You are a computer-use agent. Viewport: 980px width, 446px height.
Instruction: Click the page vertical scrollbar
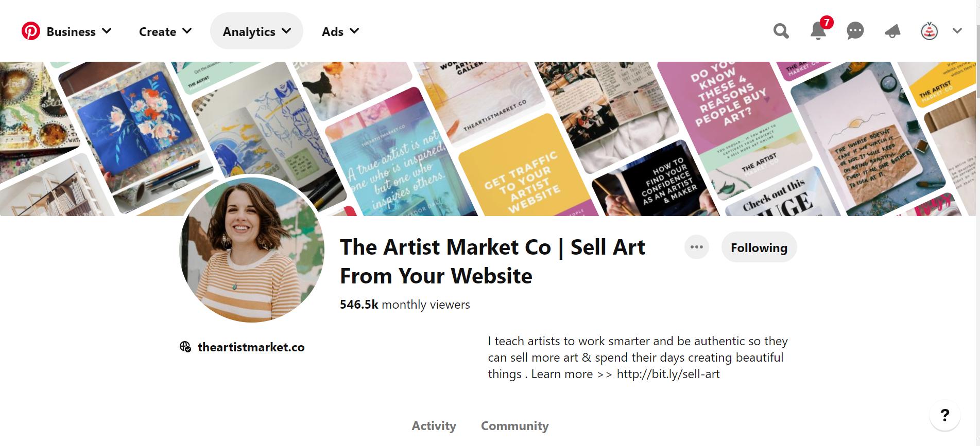(977, 62)
